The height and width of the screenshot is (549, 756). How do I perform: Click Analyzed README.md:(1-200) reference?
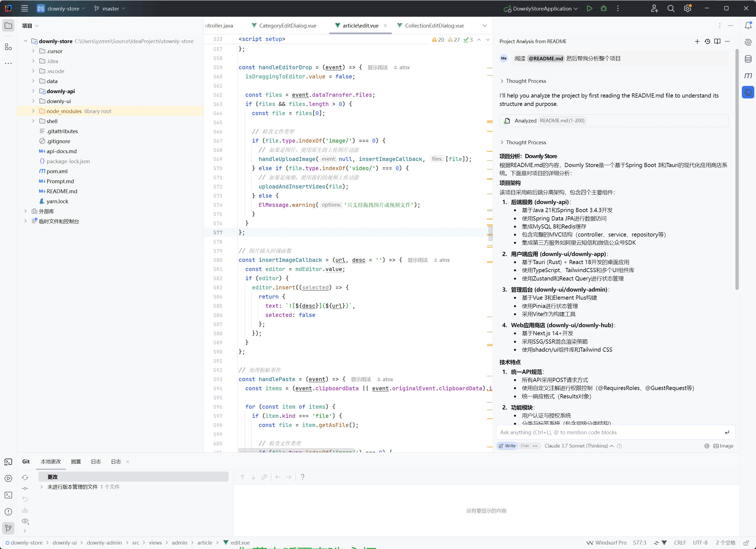coord(562,121)
